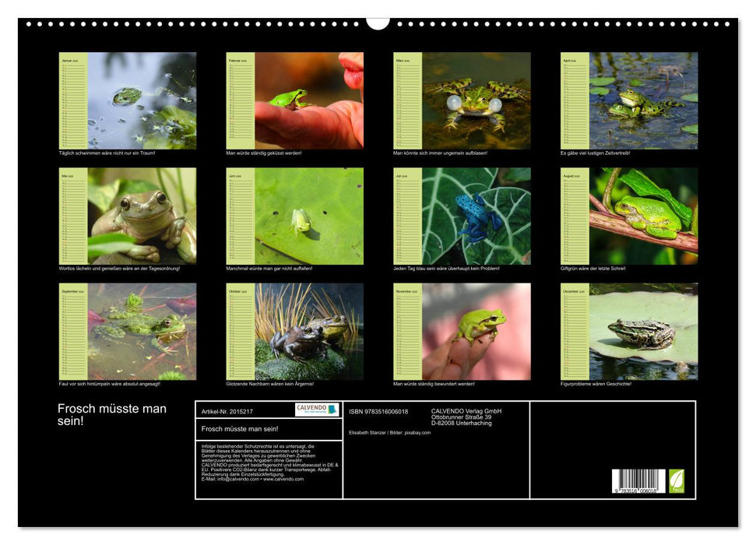Image resolution: width=756 pixels, height=545 pixels.
Task: Click the www.calvendo.com website address
Action: pos(283,480)
